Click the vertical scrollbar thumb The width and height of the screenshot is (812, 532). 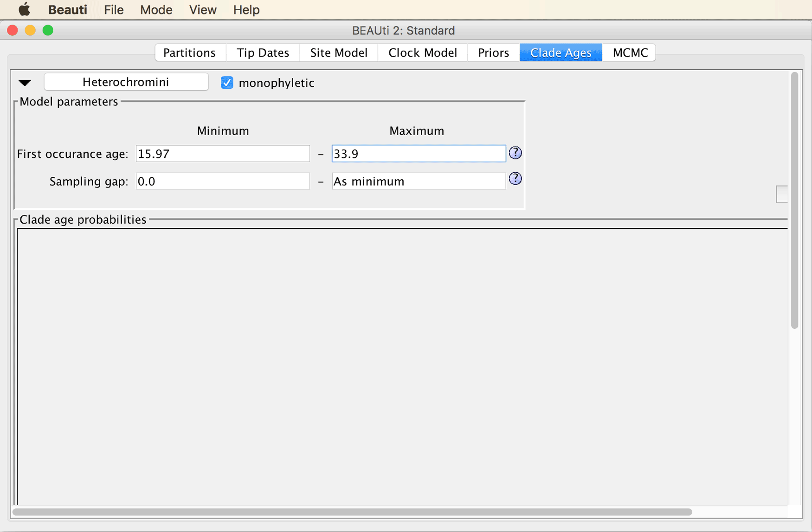coord(794,200)
